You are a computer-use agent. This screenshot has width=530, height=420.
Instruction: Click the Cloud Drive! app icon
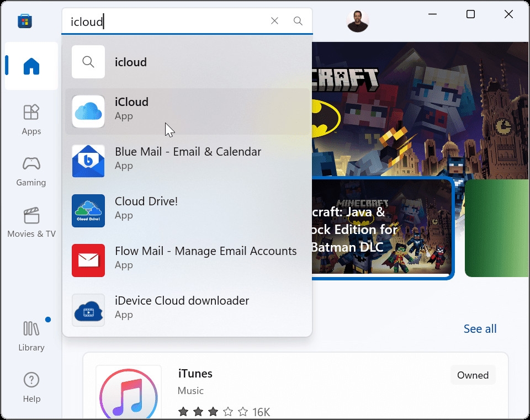tap(88, 211)
